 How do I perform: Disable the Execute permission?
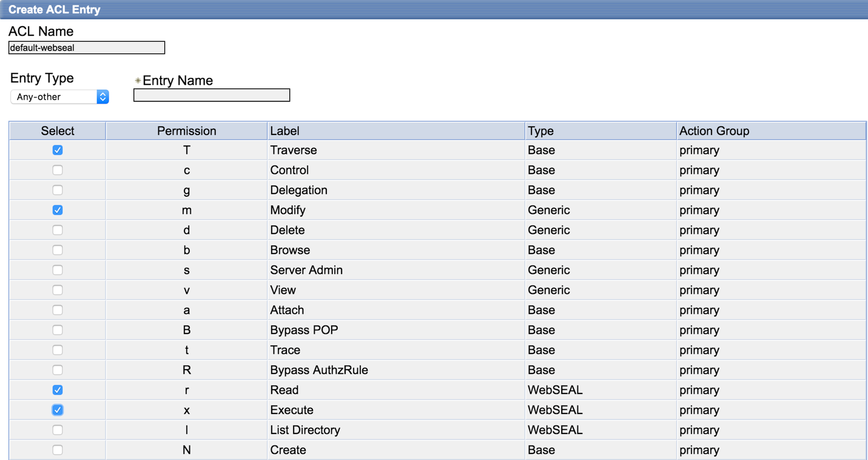[57, 410]
